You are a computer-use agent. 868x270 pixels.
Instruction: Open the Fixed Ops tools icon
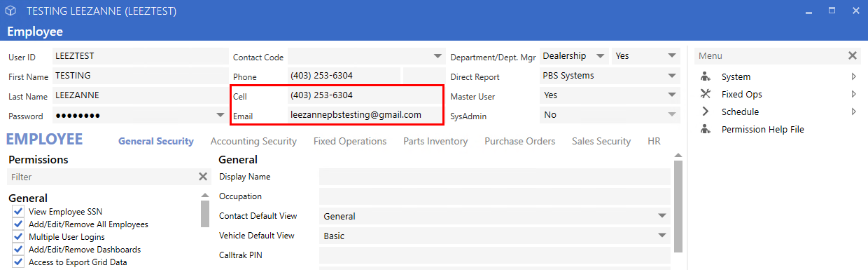click(705, 94)
